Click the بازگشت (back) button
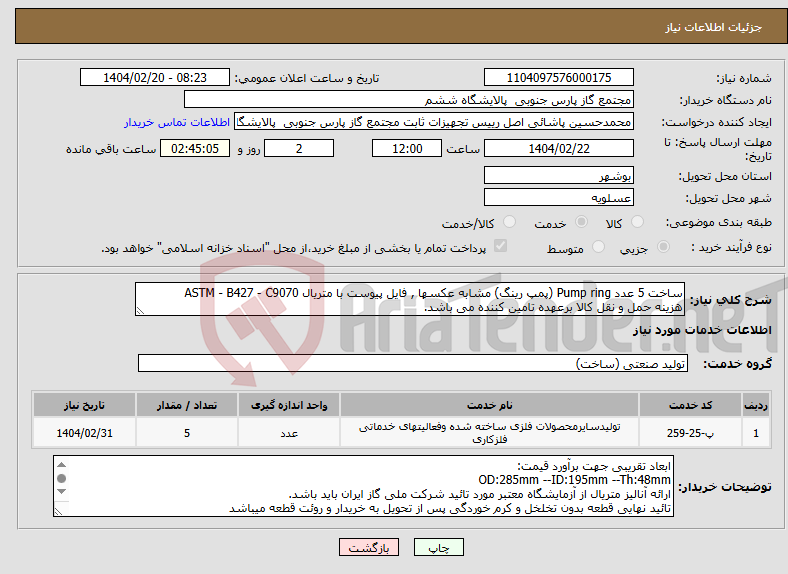This screenshot has width=788, height=574. 369,547
